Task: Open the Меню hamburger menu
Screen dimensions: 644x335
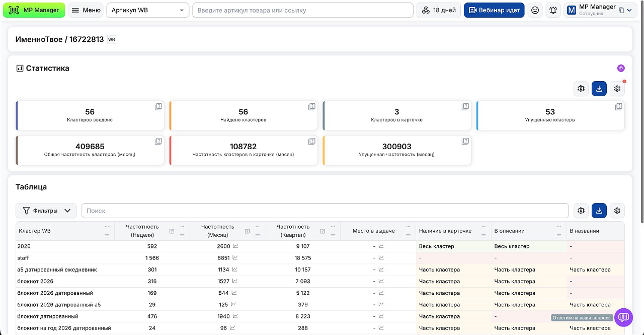Action: coord(85,10)
